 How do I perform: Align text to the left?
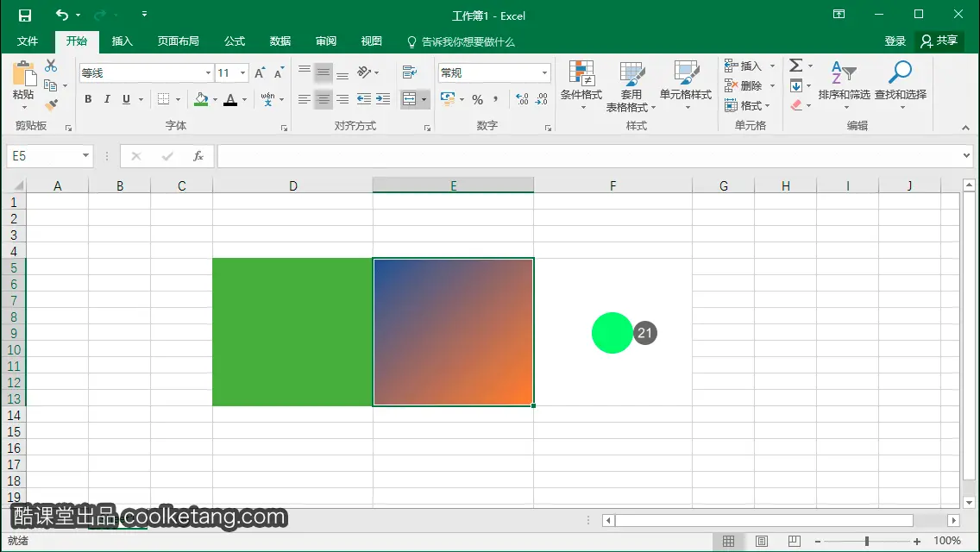click(305, 99)
